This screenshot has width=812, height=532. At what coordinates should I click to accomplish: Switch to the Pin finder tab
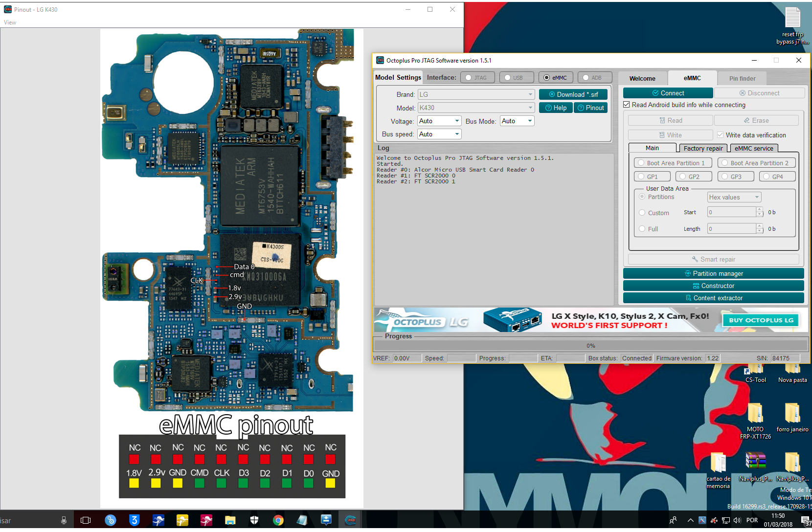pos(742,78)
